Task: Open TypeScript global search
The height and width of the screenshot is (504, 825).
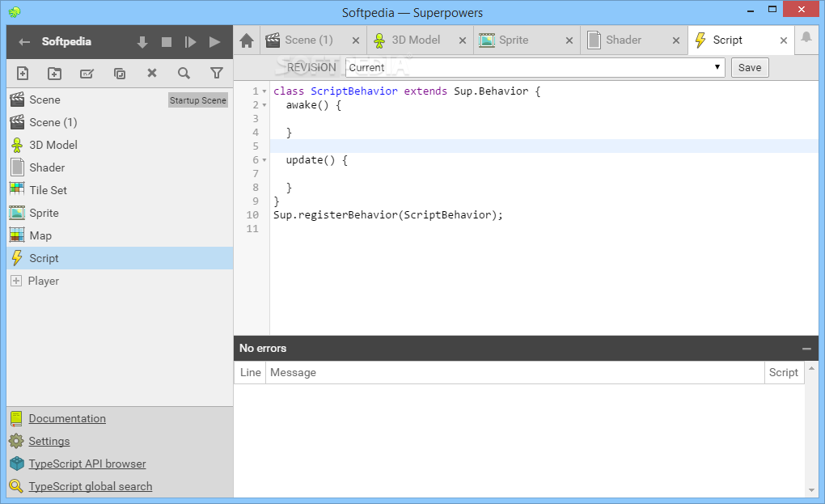Action: (x=91, y=486)
